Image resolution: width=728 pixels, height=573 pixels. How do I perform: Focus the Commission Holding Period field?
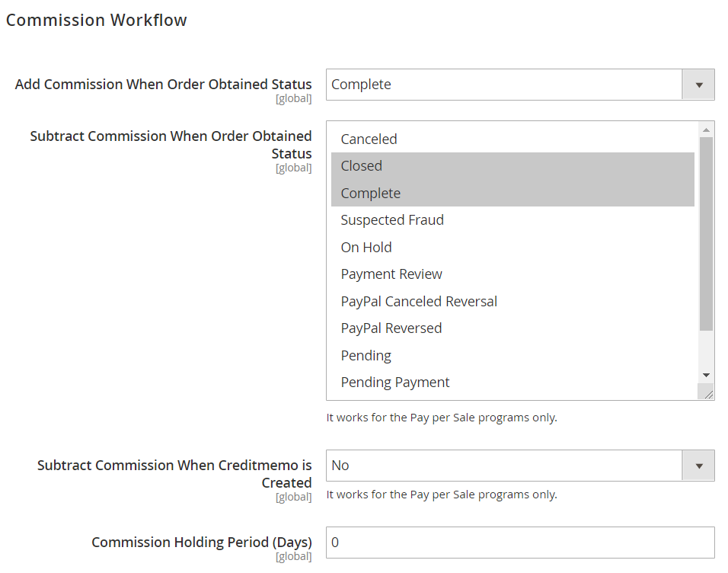point(520,543)
